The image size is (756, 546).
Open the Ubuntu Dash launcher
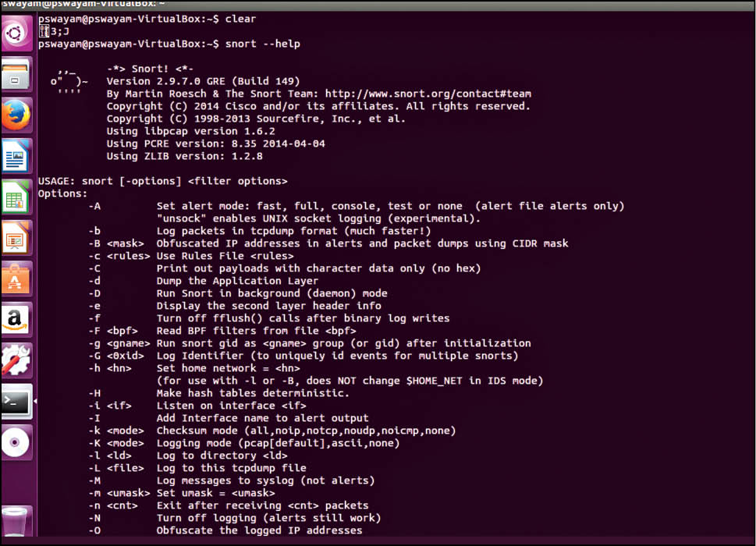pos(16,33)
